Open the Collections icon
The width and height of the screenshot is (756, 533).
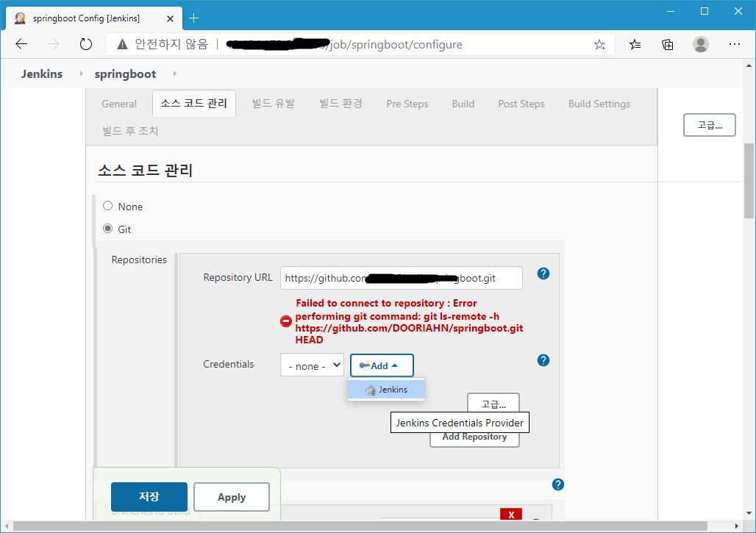click(668, 45)
